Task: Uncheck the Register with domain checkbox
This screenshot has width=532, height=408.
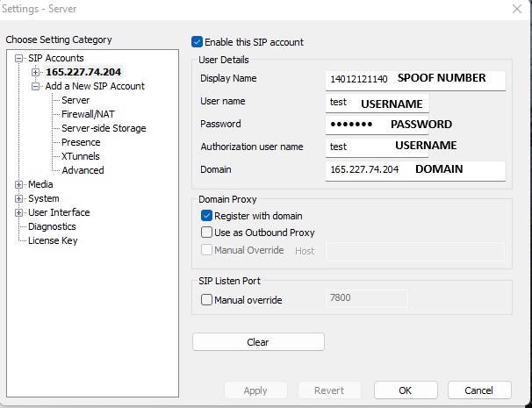Action: (x=207, y=216)
